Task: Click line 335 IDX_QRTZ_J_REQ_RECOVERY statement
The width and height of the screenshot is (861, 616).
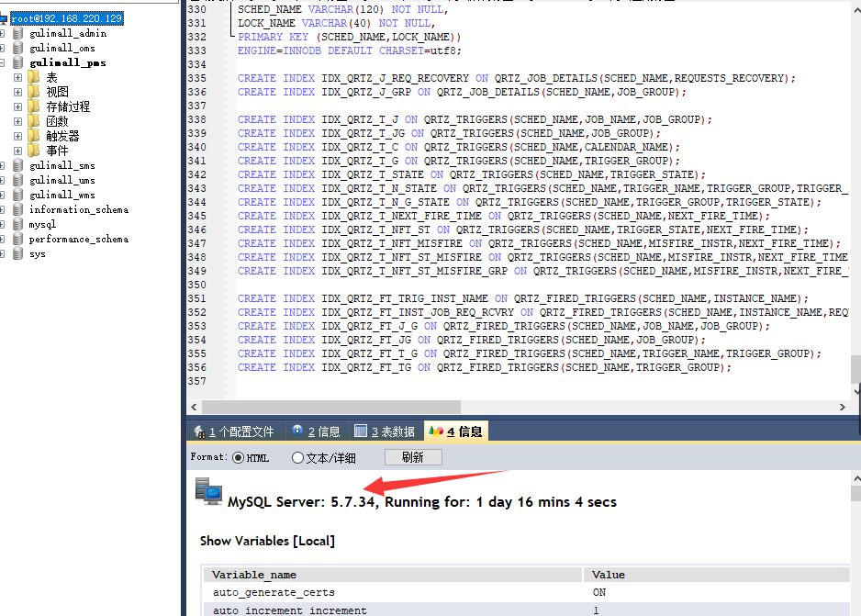Action: [x=517, y=78]
